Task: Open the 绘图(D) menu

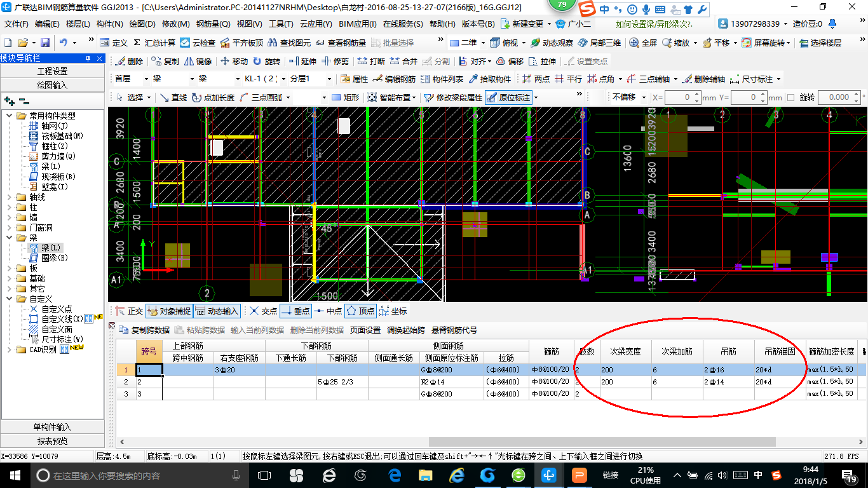Action: pyautogui.click(x=142, y=24)
